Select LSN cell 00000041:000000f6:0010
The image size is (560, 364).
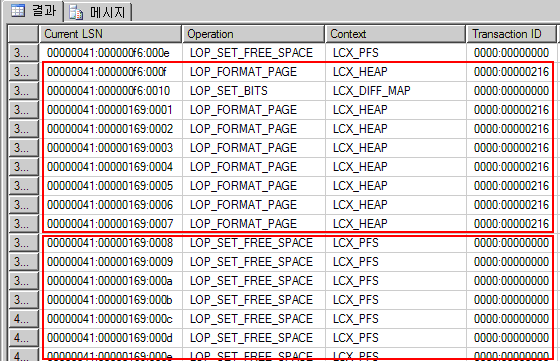pos(111,91)
